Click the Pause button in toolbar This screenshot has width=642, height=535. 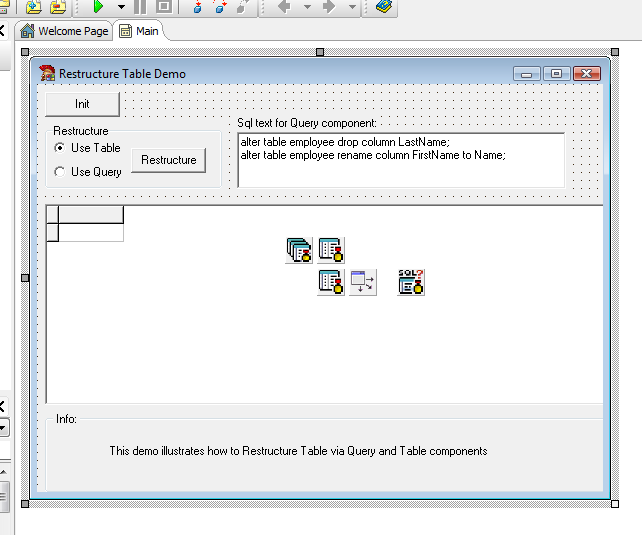coord(140,6)
